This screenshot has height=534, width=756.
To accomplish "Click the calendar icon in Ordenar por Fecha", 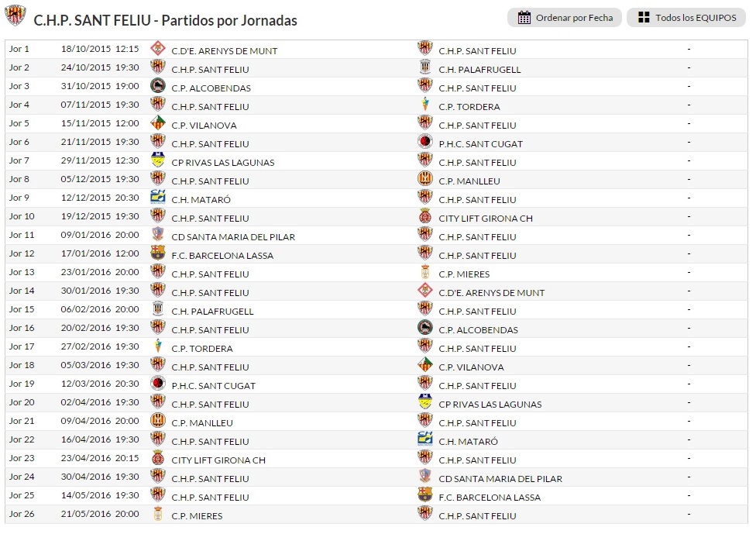I will (x=524, y=18).
